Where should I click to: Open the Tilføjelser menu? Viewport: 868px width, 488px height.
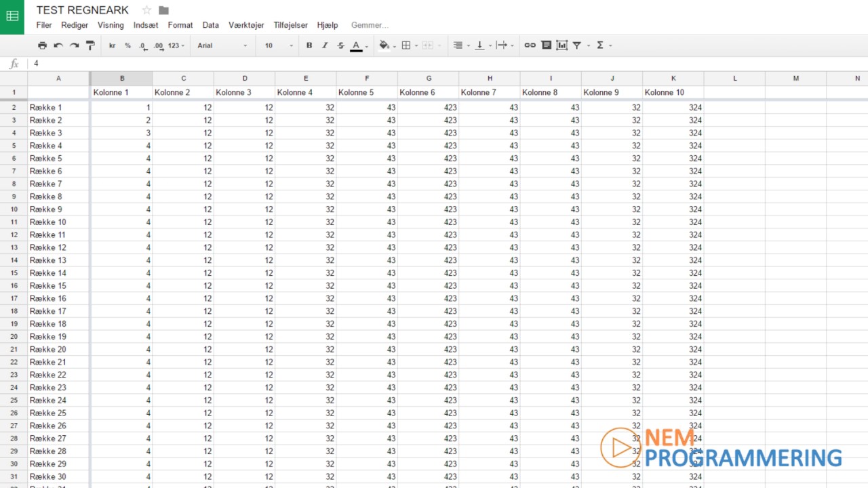[x=290, y=25]
